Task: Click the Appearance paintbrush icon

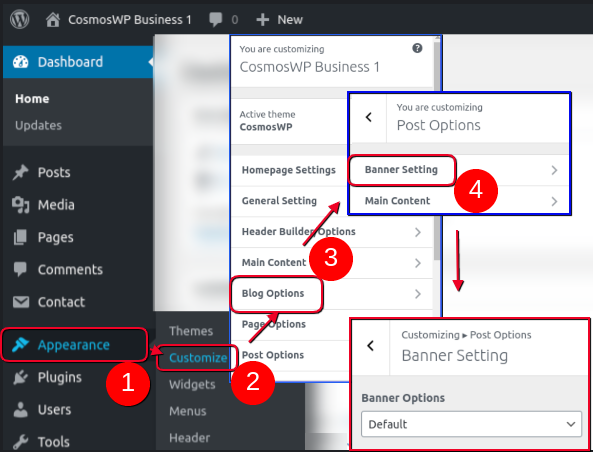Action: [20, 345]
